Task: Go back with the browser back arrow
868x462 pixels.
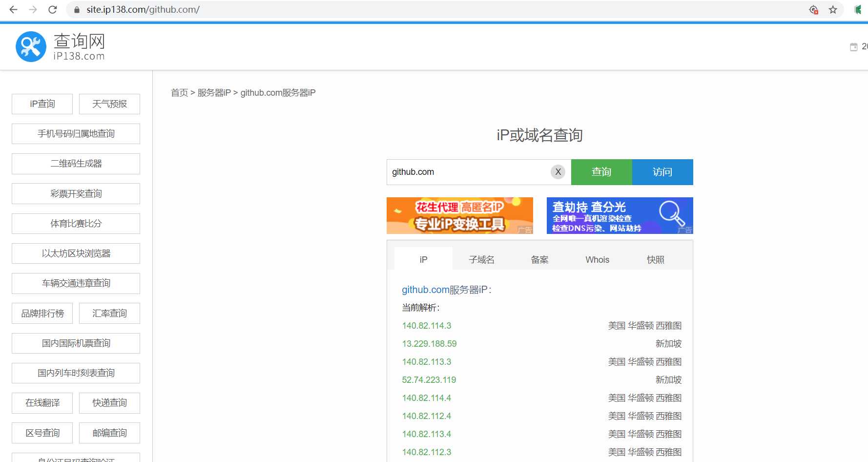Action: [13, 9]
